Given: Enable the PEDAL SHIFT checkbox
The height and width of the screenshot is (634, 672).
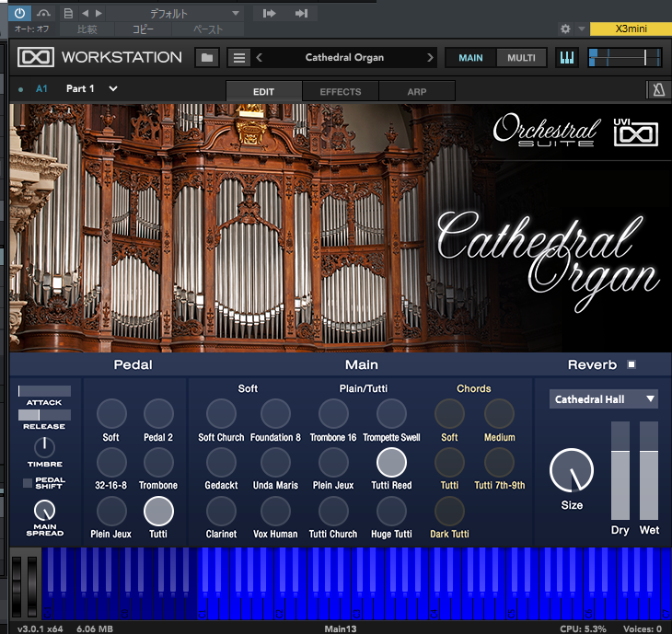Looking at the screenshot, I should click(x=28, y=483).
